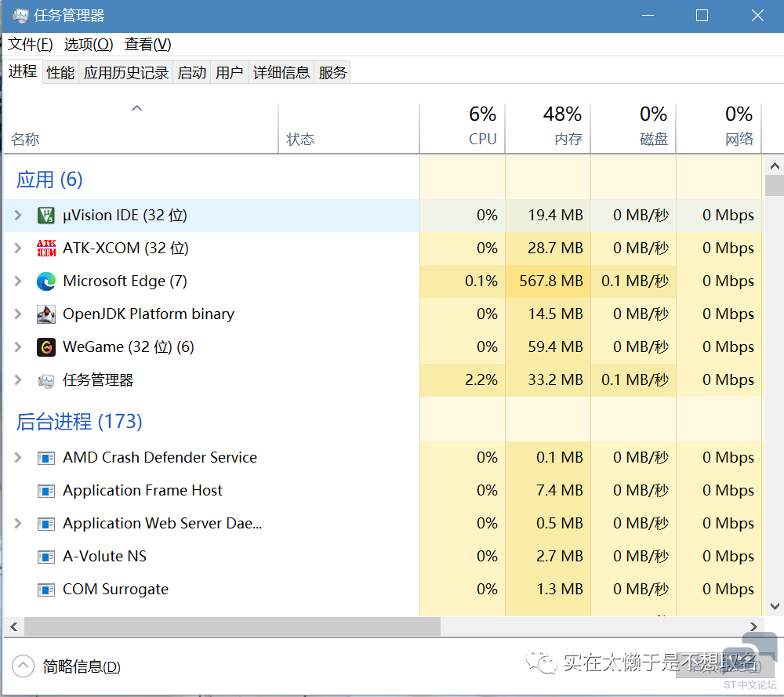Expand the 任务管理器 process group
Viewport: 784px width, 697px height.
click(18, 380)
